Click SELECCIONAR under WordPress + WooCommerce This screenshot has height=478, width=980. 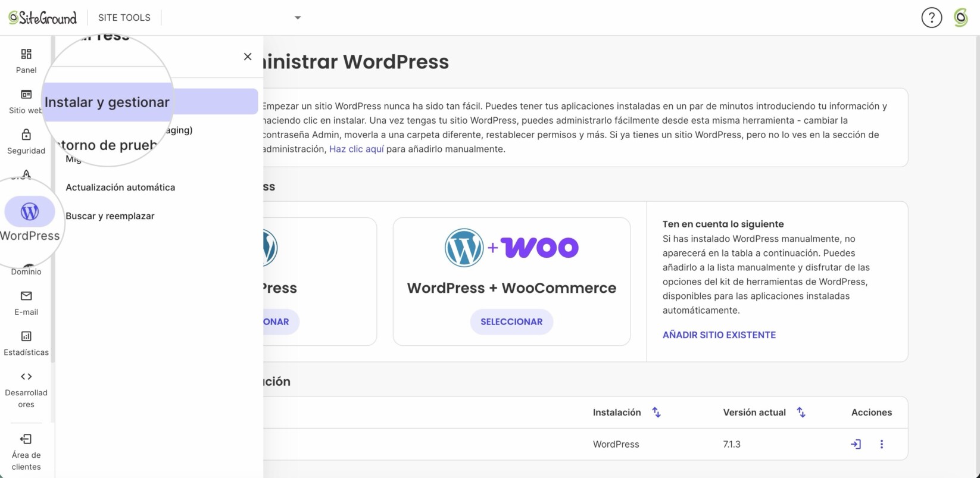pos(511,321)
